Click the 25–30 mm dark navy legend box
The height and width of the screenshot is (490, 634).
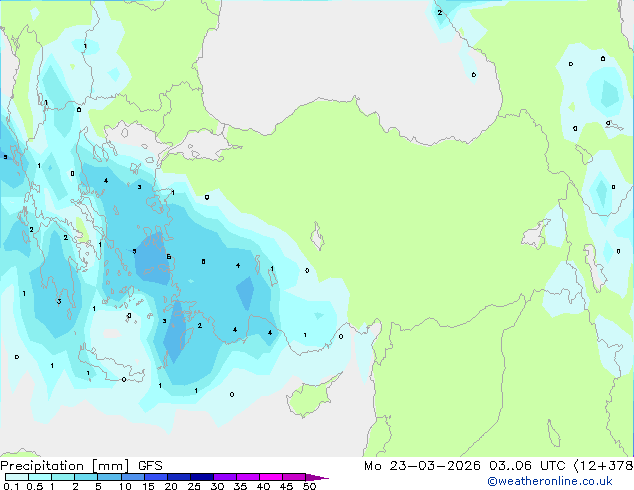[202, 477]
